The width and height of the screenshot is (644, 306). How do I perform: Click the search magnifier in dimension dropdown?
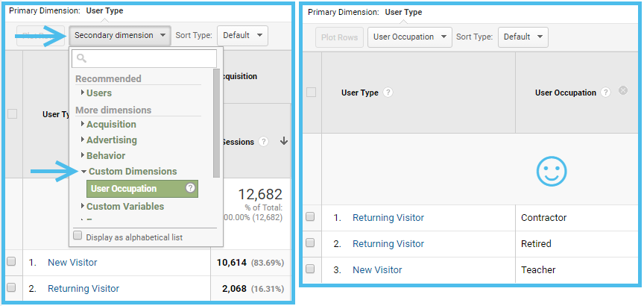click(80, 58)
